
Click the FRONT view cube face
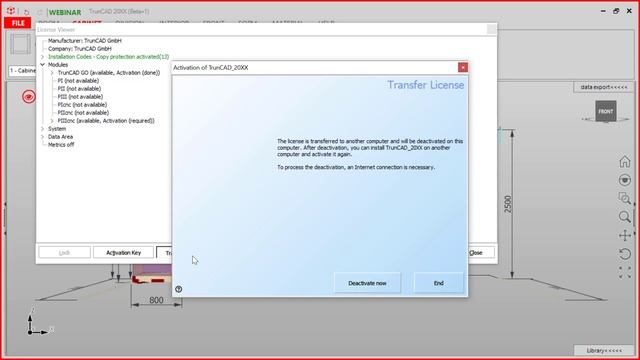click(605, 111)
